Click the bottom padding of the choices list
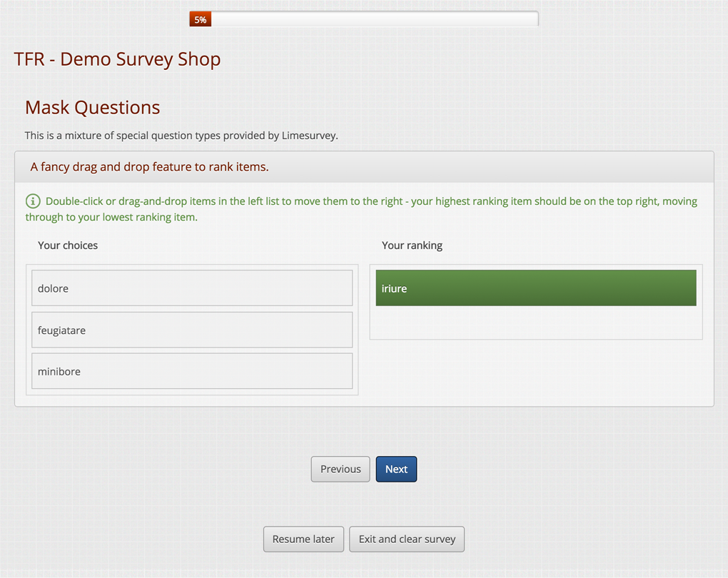This screenshot has height=578, width=728. [x=192, y=392]
